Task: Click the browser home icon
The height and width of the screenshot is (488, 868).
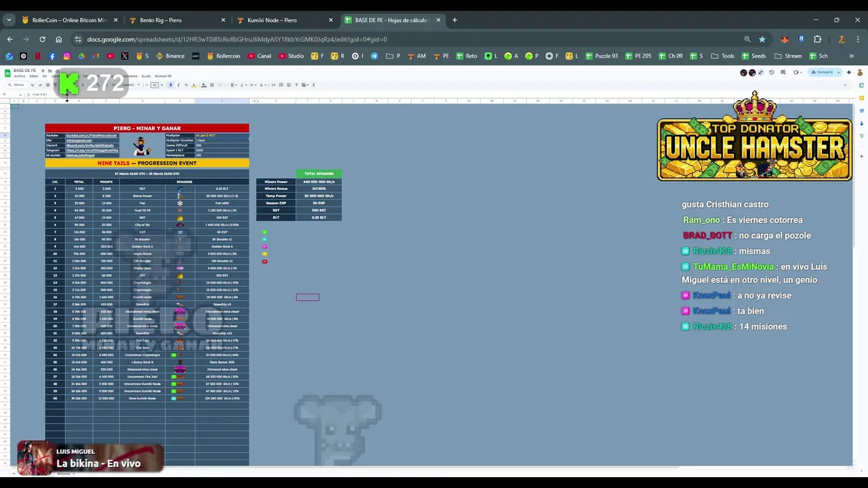Action: pos(58,39)
